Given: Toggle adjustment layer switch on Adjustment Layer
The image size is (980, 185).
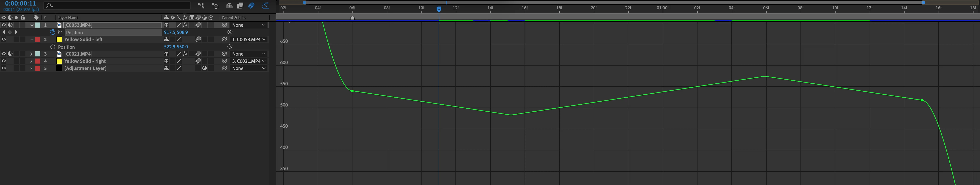Looking at the screenshot, I should [205, 68].
